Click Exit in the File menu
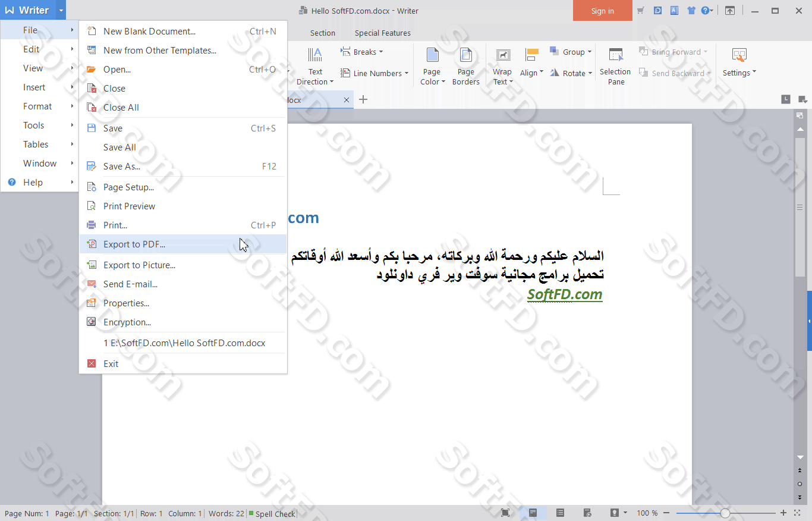 pyautogui.click(x=183, y=364)
